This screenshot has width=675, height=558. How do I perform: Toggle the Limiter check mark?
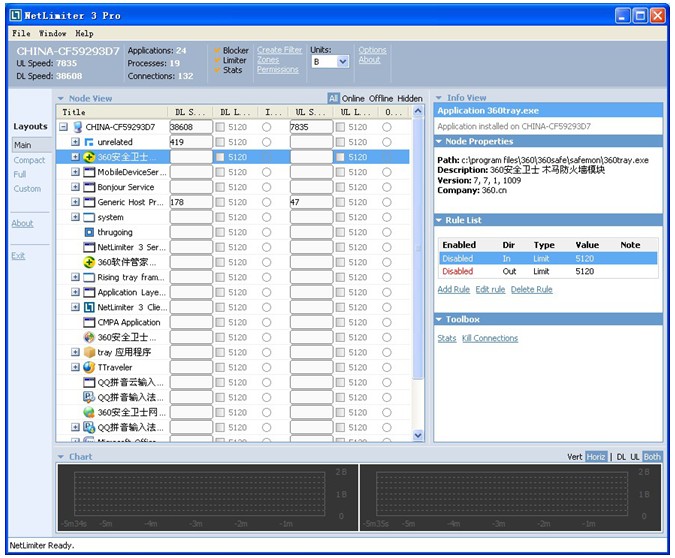click(217, 61)
